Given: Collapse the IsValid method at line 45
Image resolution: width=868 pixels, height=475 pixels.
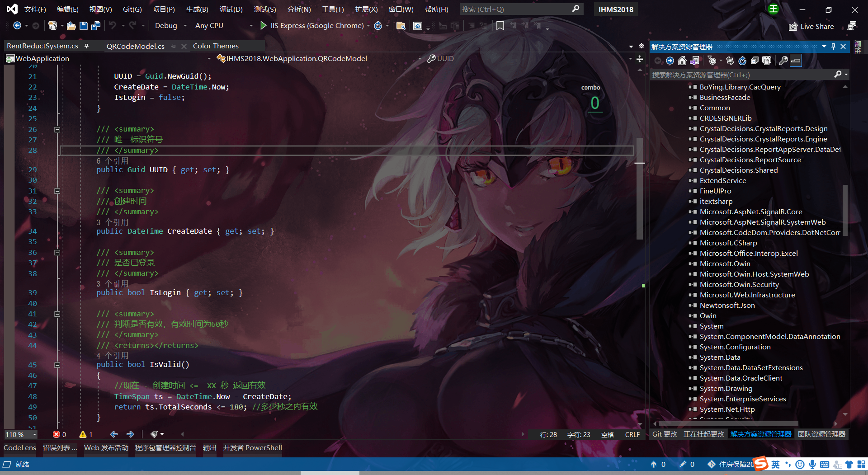Looking at the screenshot, I should coord(57,365).
